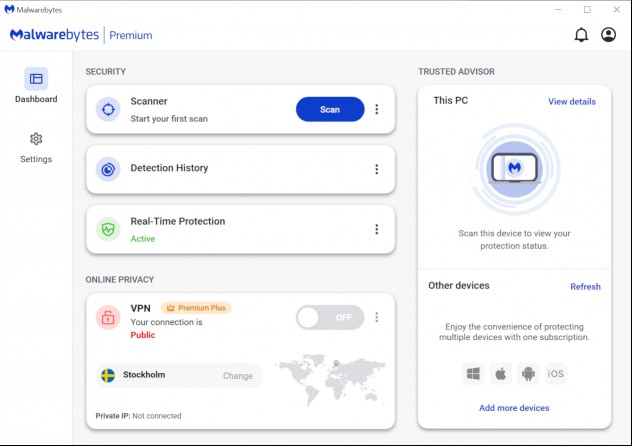Click the Settings label in sidebar
The width and height of the screenshot is (632, 446).
pyautogui.click(x=36, y=159)
